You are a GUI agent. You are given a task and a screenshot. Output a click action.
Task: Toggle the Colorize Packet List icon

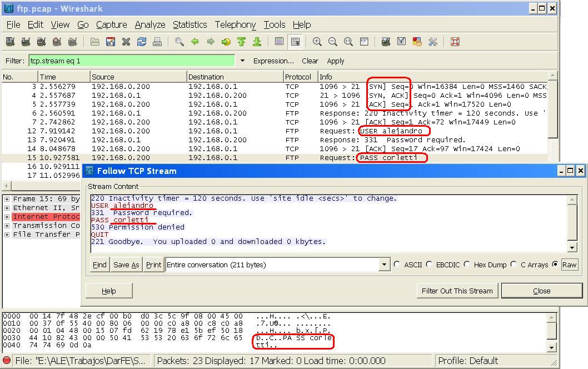pyautogui.click(x=280, y=42)
